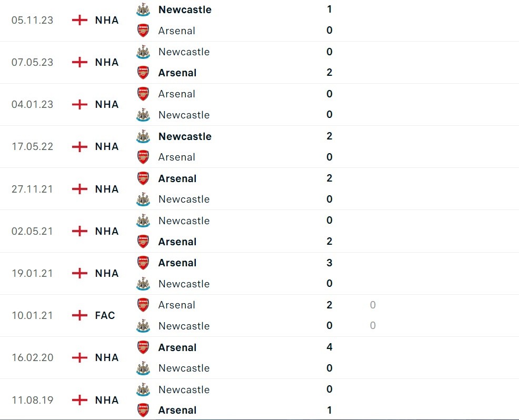Click Arsenal's score of 3 on 19.01.21

pos(330,263)
